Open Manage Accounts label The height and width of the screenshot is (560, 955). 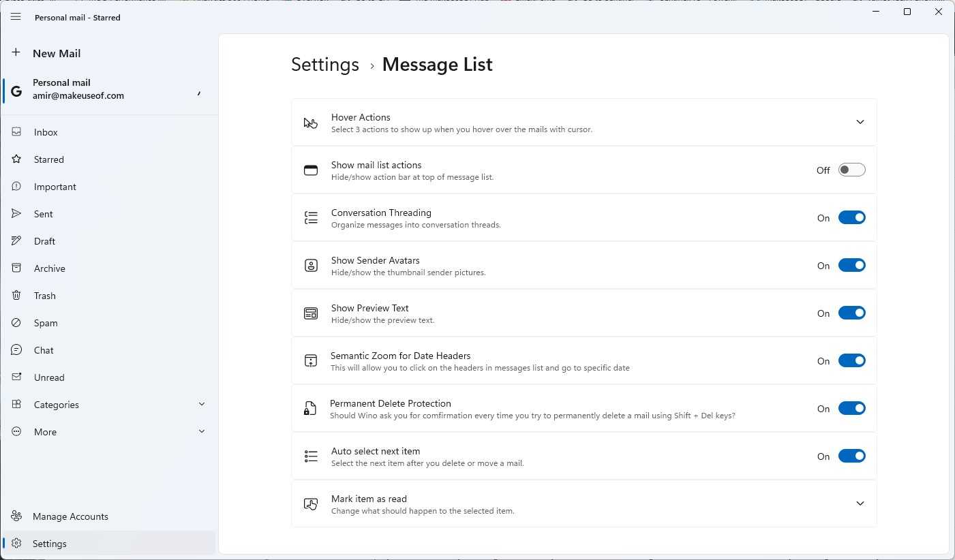pyautogui.click(x=70, y=516)
